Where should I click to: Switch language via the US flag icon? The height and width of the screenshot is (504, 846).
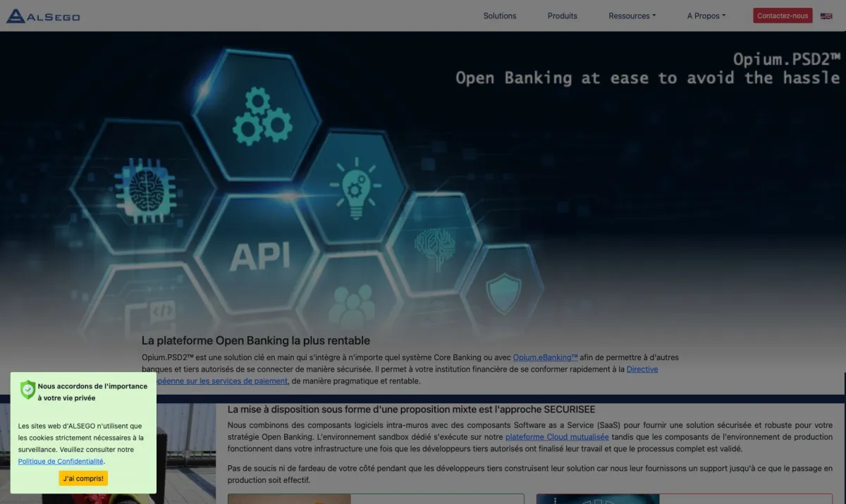[x=826, y=16]
